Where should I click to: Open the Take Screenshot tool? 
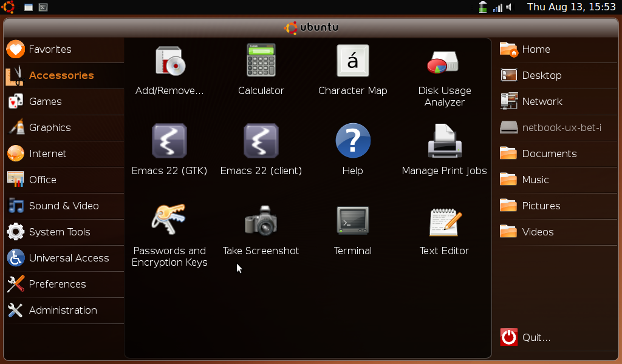point(261,230)
